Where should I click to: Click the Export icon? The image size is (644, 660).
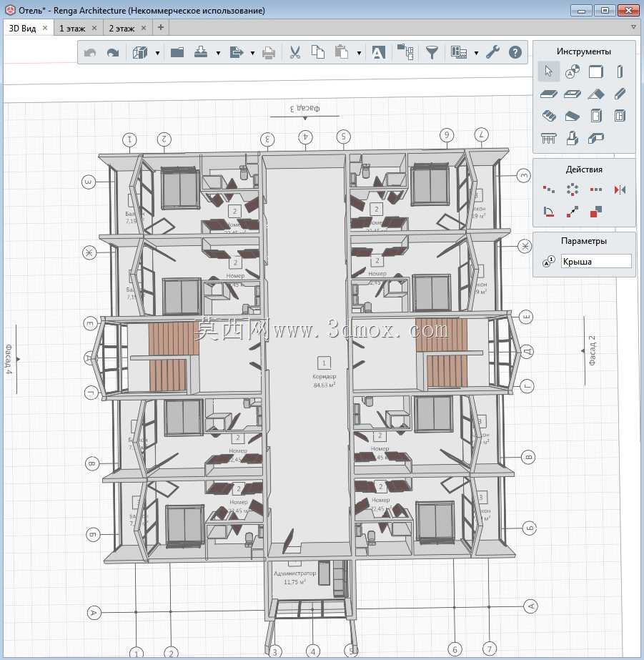pyautogui.click(x=236, y=53)
